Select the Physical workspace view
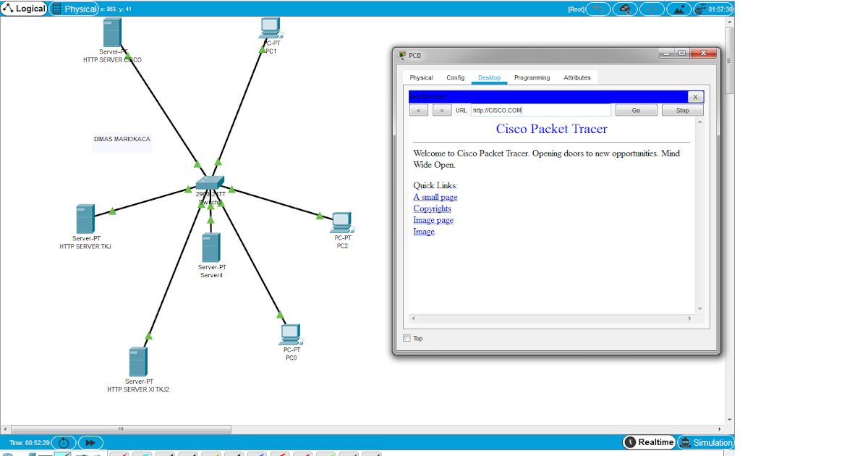 [75, 9]
